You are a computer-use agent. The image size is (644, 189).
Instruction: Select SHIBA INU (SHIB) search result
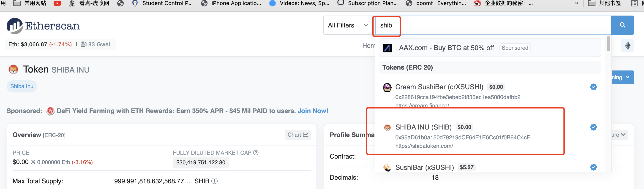click(423, 127)
